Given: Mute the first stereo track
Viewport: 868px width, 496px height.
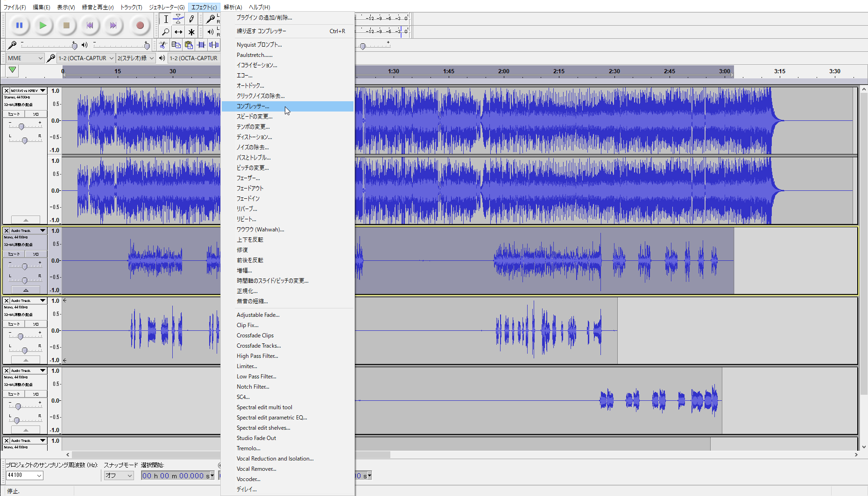Looking at the screenshot, I should point(14,114).
